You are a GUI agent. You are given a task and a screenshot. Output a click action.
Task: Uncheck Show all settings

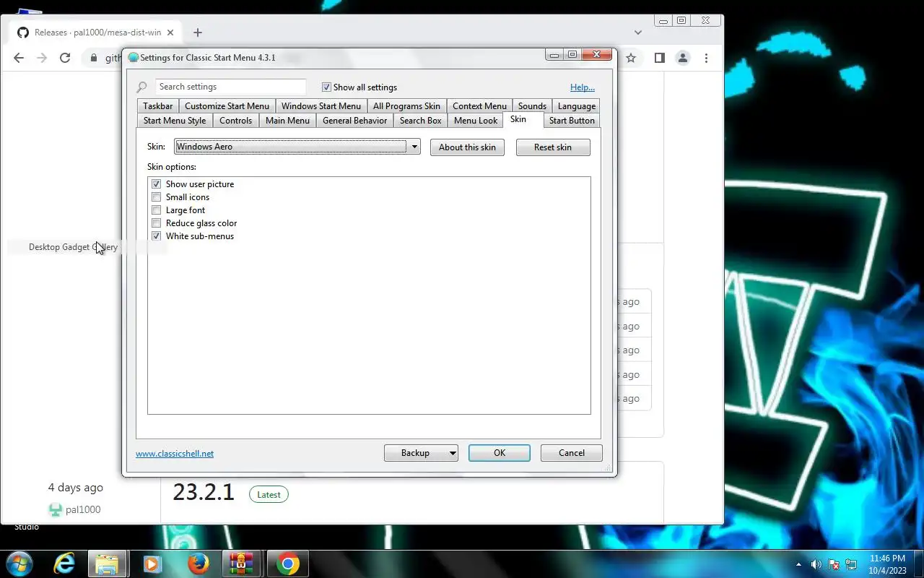coord(326,87)
